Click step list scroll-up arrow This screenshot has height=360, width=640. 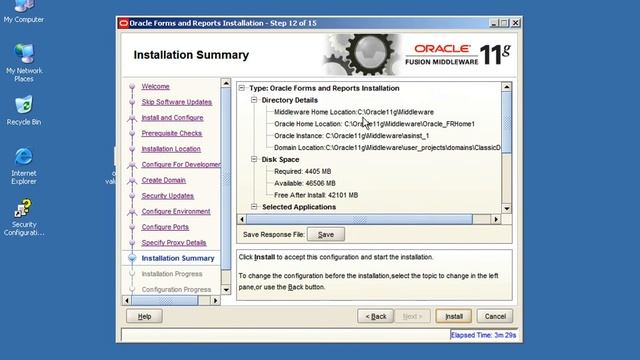point(226,83)
